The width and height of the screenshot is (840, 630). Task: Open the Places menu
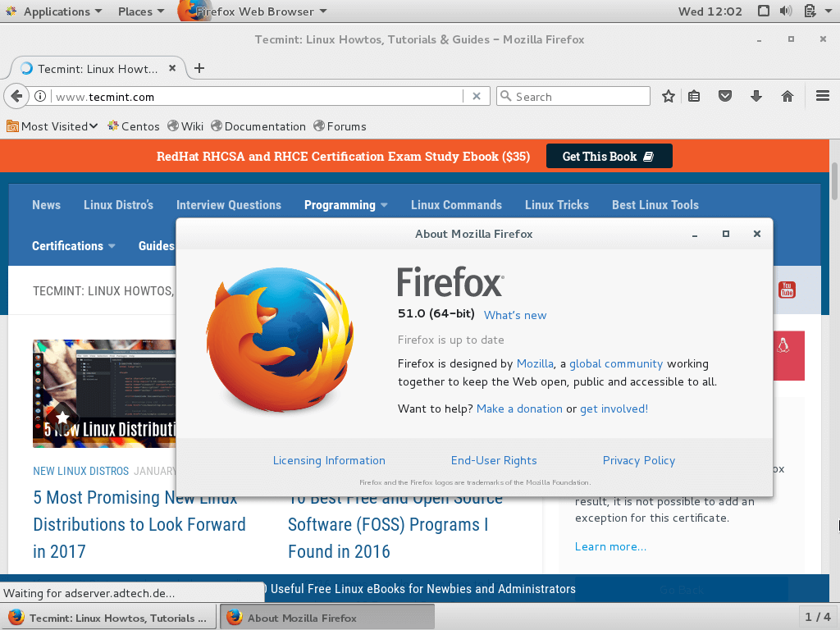click(141, 11)
